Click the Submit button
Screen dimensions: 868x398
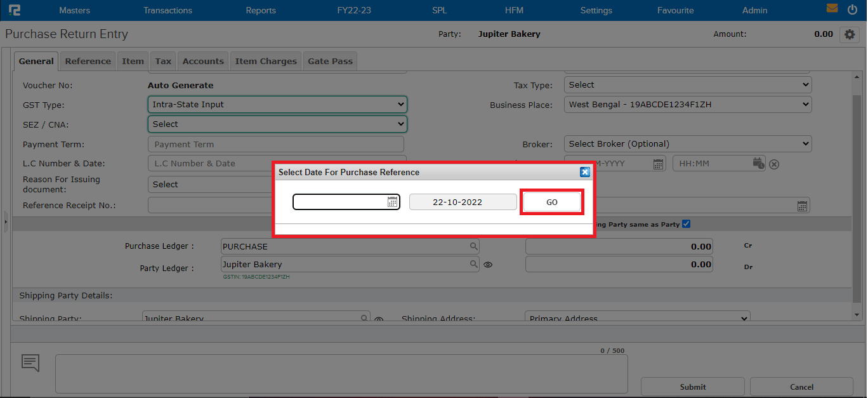point(692,387)
